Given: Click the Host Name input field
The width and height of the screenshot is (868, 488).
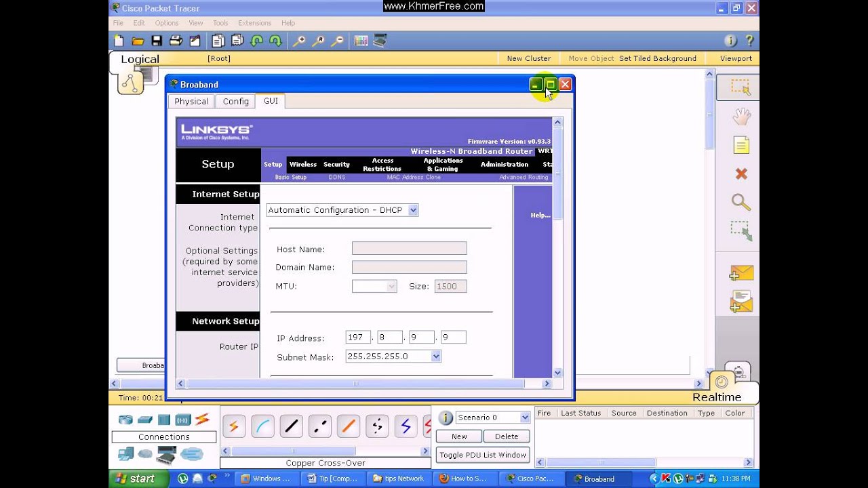Looking at the screenshot, I should coord(409,248).
